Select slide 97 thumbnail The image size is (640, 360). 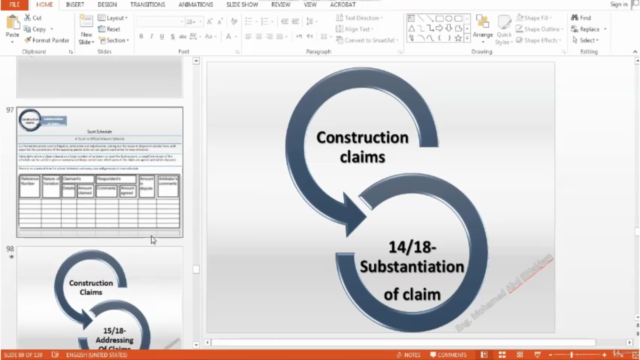[100, 172]
